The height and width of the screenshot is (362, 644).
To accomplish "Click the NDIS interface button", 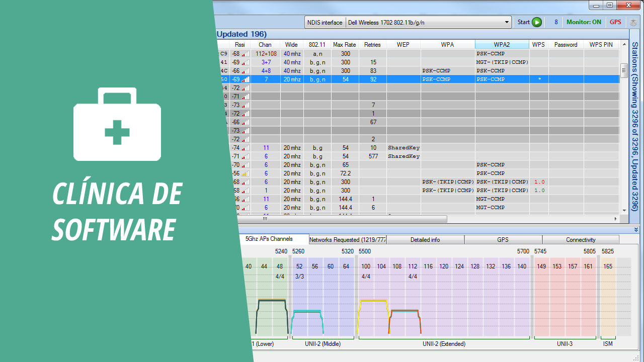I will [x=325, y=22].
